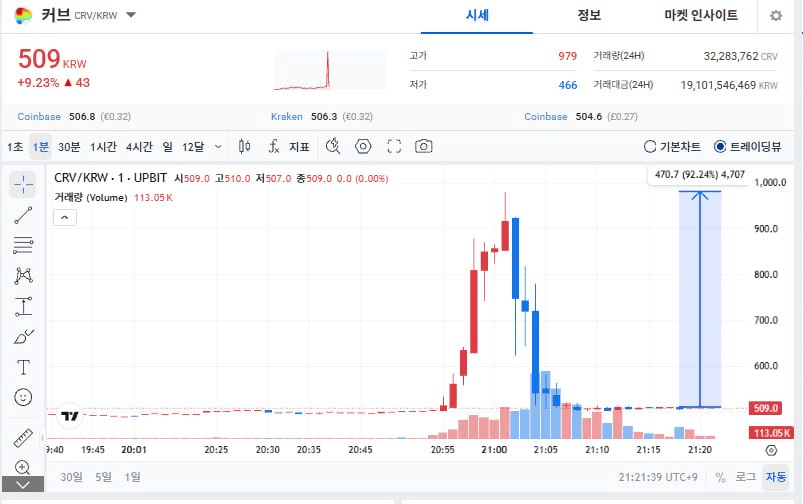Expand the left toolbar bottom chevron
Screen dimensions: 803x504
pyautogui.click(x=23, y=484)
